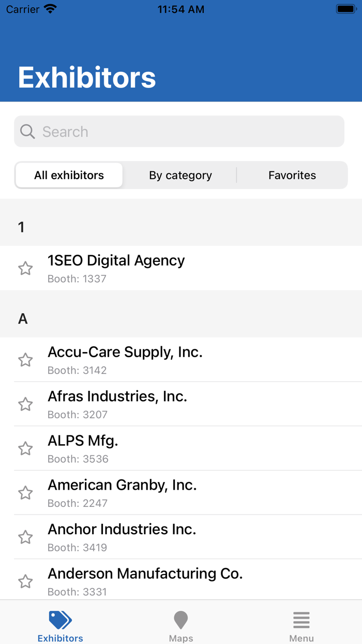Star Anderson Manufacturing Co.

point(25,581)
